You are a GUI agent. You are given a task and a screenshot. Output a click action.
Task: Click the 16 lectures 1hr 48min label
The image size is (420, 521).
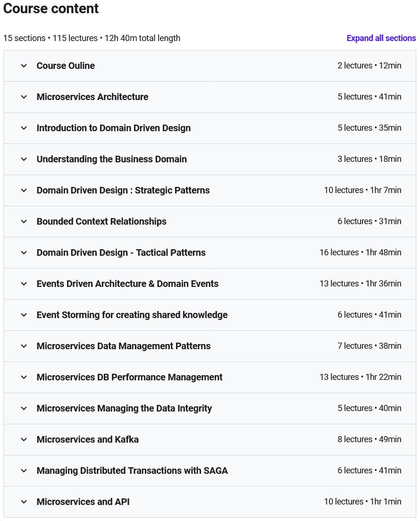(360, 252)
